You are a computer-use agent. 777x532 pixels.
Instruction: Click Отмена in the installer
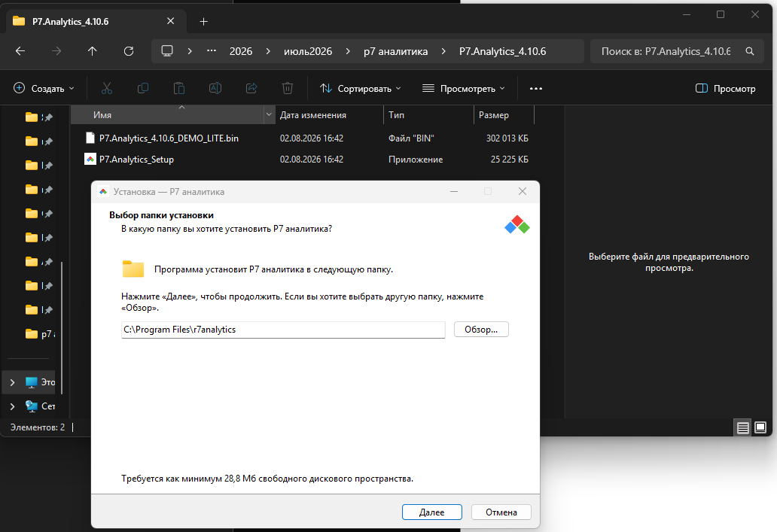(501, 512)
